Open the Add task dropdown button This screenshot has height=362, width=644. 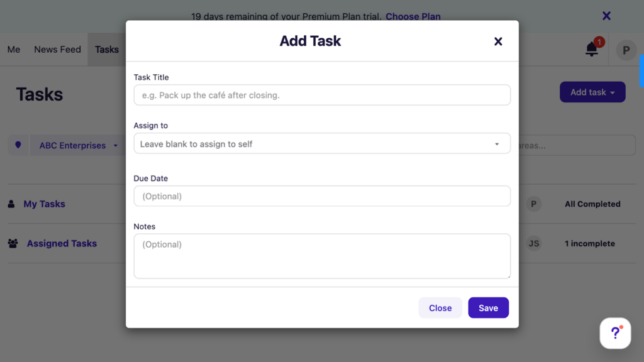[592, 92]
